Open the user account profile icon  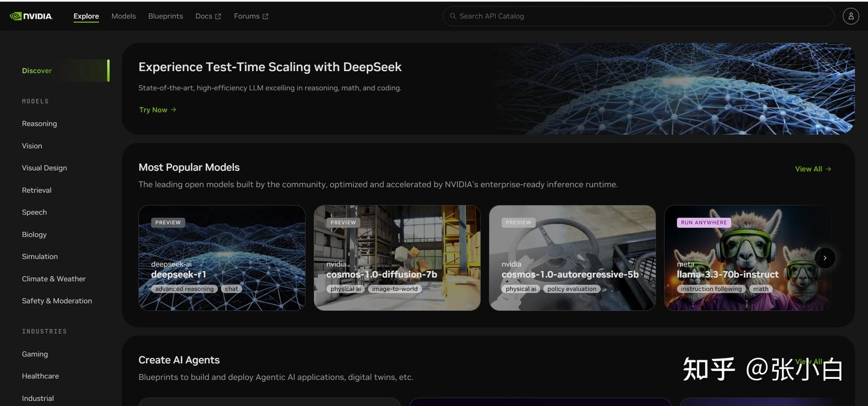pyautogui.click(x=851, y=16)
